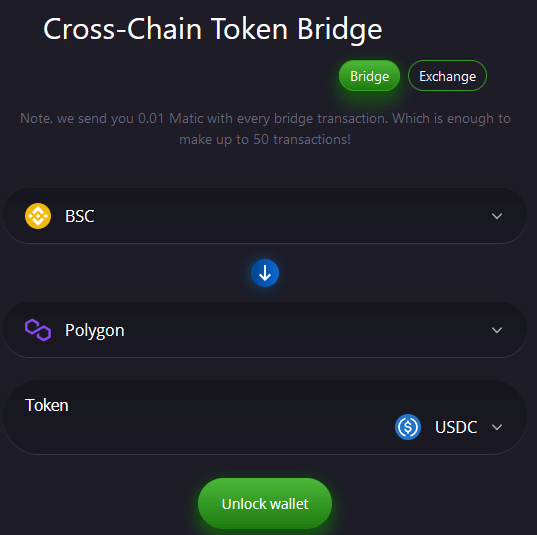Click the yellow BSC network logo
Viewport: 537px width, 535px height.
[38, 216]
